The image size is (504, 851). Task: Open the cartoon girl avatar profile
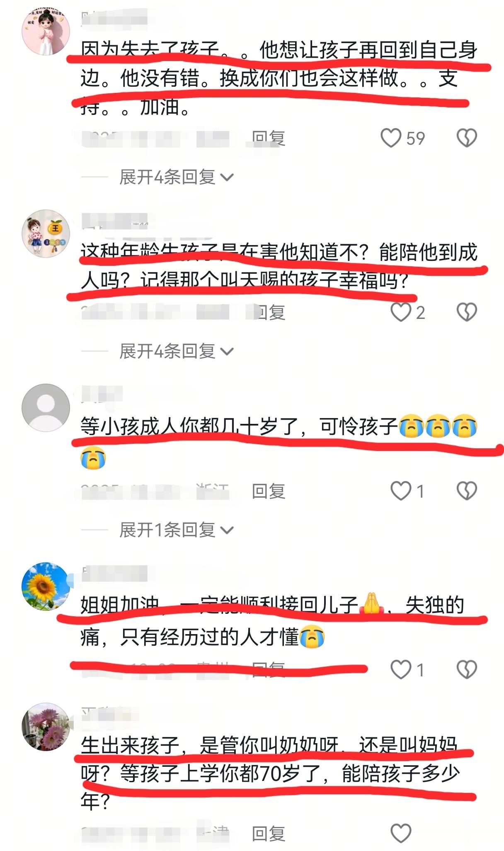point(46,31)
